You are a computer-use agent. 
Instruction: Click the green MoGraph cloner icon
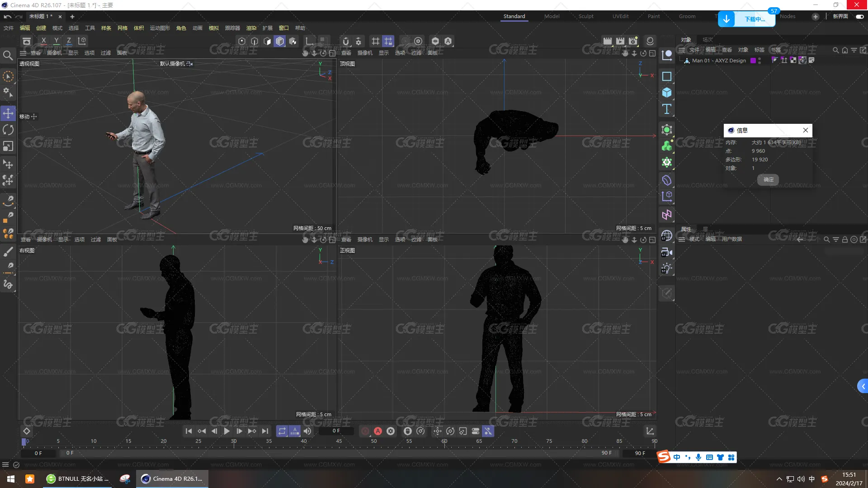[x=667, y=146]
